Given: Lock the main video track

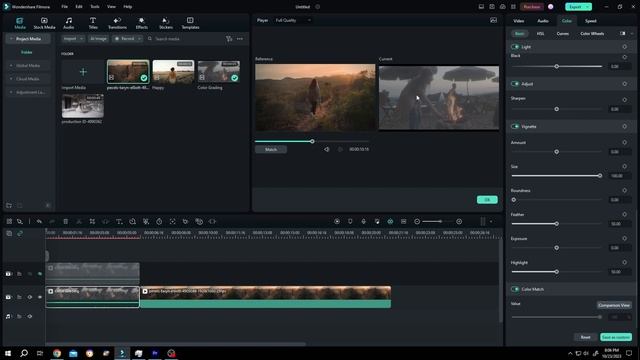Looking at the screenshot, I should click(19, 297).
